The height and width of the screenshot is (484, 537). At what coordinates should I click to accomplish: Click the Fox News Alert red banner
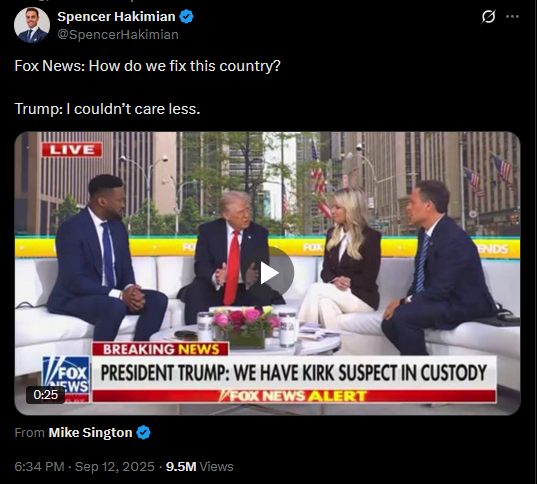pos(294,396)
